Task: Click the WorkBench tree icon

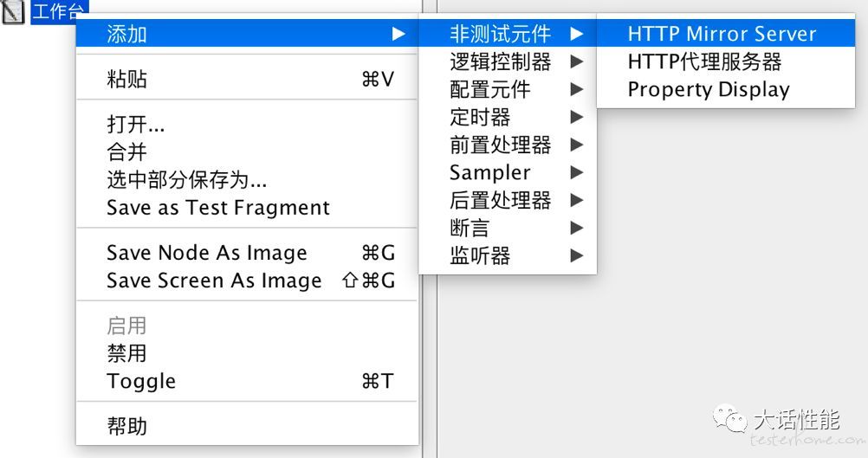Action: pyautogui.click(x=12, y=11)
